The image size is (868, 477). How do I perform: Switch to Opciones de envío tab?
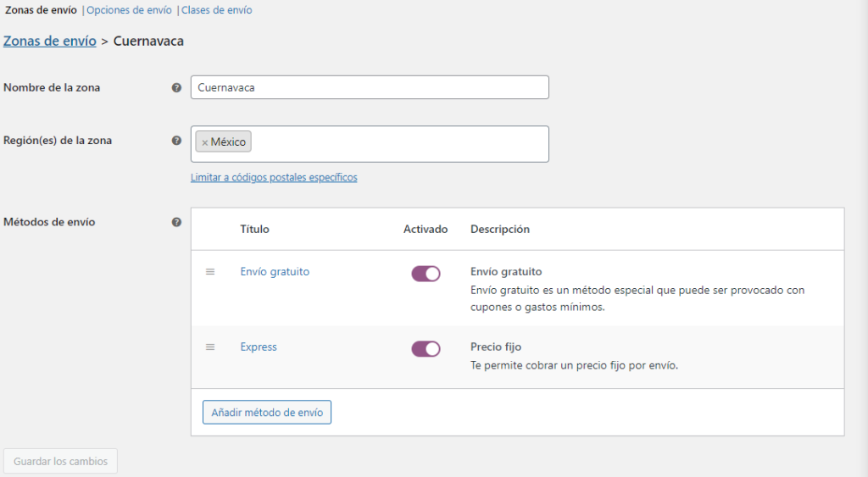[x=129, y=10]
